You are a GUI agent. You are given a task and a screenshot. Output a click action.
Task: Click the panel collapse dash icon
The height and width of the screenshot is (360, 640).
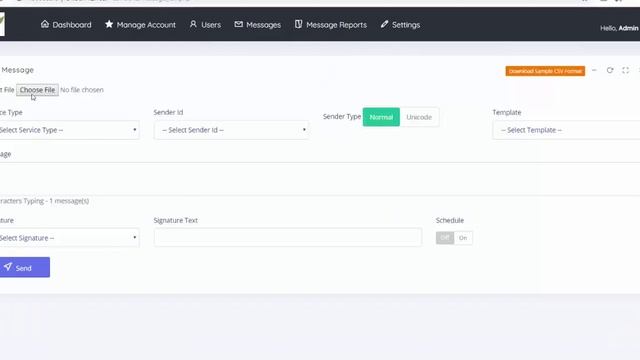coord(594,70)
